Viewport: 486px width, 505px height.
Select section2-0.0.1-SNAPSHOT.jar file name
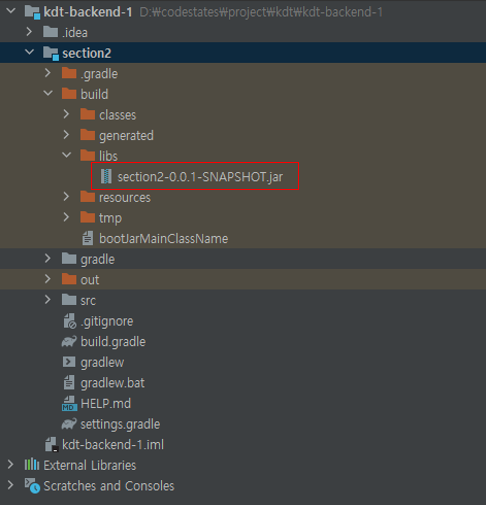pyautogui.click(x=200, y=177)
